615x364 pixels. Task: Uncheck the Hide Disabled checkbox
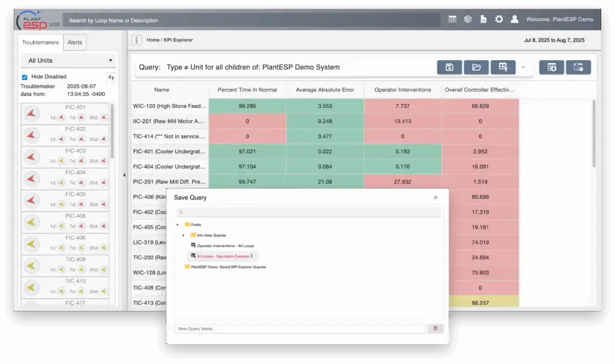pyautogui.click(x=25, y=77)
